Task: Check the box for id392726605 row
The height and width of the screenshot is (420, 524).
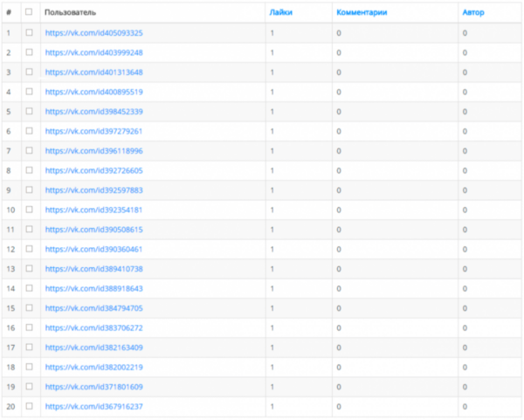Action: [x=29, y=170]
